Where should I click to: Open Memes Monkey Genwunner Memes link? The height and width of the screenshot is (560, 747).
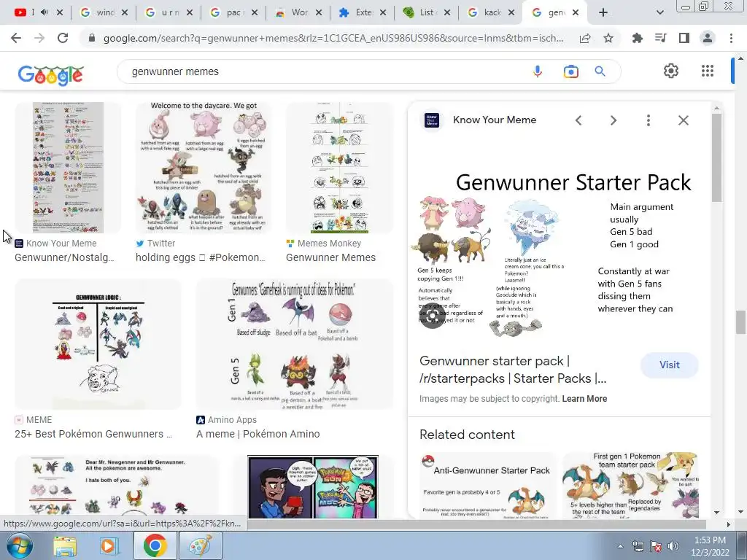330,257
